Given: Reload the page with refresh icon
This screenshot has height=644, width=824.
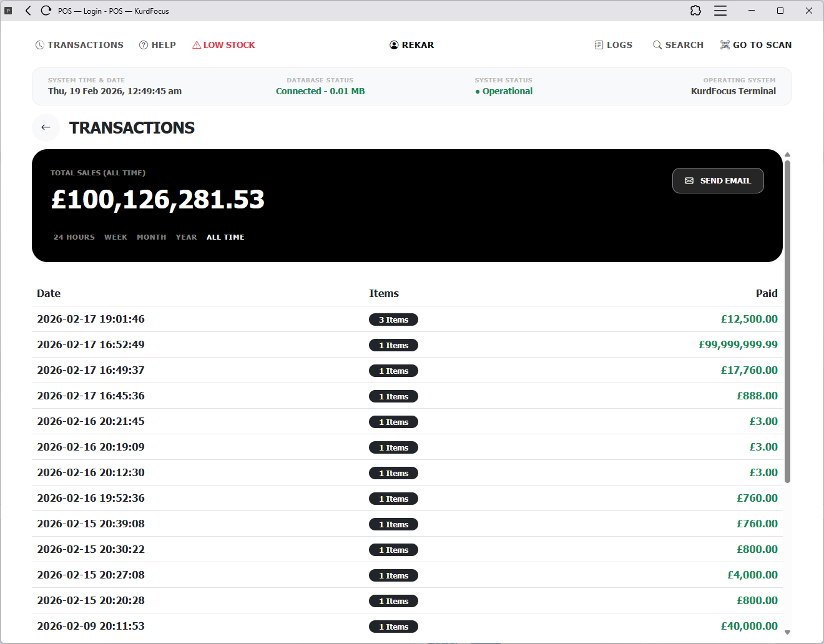Looking at the screenshot, I should [x=46, y=11].
